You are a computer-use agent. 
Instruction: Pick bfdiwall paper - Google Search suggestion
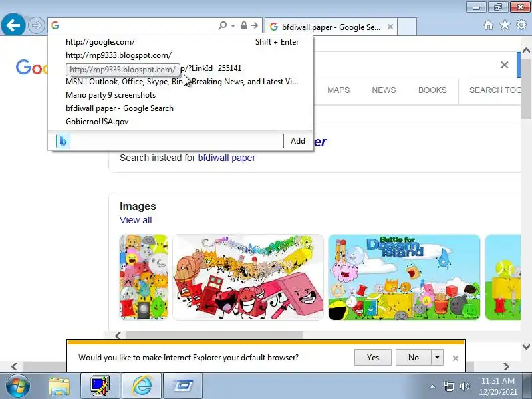coord(180,108)
